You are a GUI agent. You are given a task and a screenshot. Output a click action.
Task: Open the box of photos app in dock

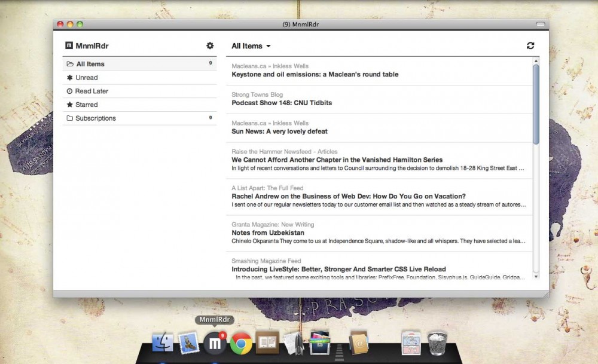(319, 342)
